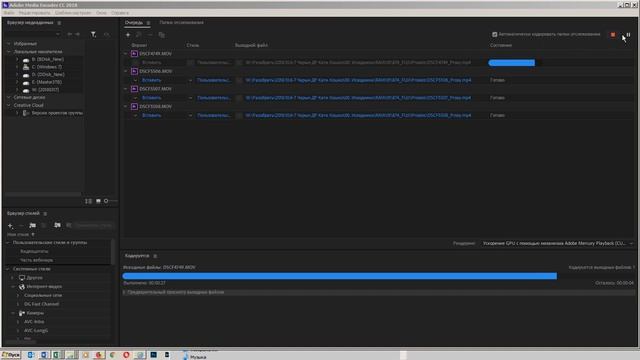Viewport: 640px width, 360px height.
Task: Collapse the DSCF5507.MOV queue item
Action: pos(126,89)
